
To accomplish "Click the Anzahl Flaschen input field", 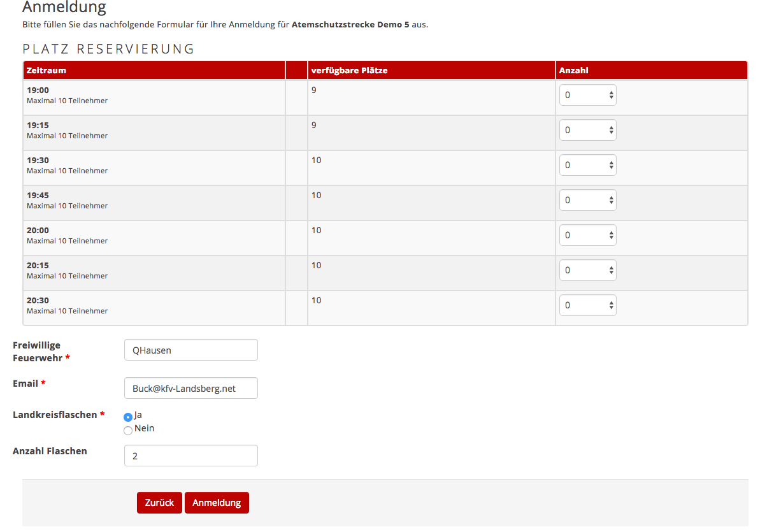I will point(190,456).
